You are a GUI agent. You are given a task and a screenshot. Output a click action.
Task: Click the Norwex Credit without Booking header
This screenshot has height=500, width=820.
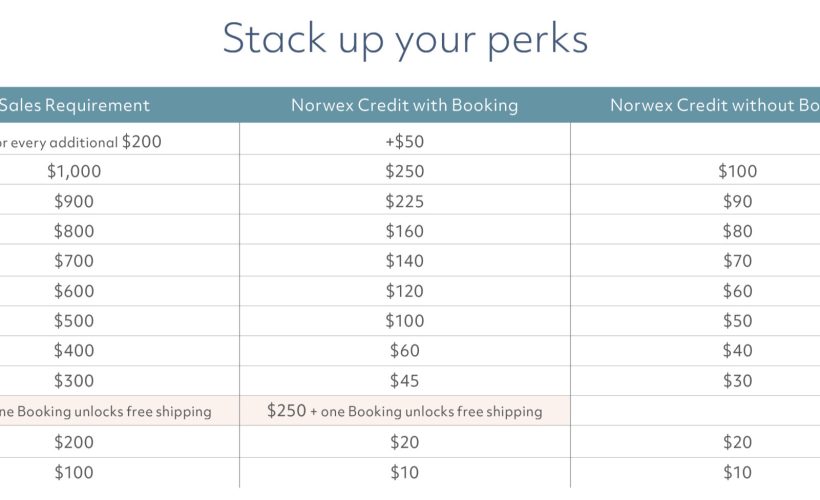point(715,105)
